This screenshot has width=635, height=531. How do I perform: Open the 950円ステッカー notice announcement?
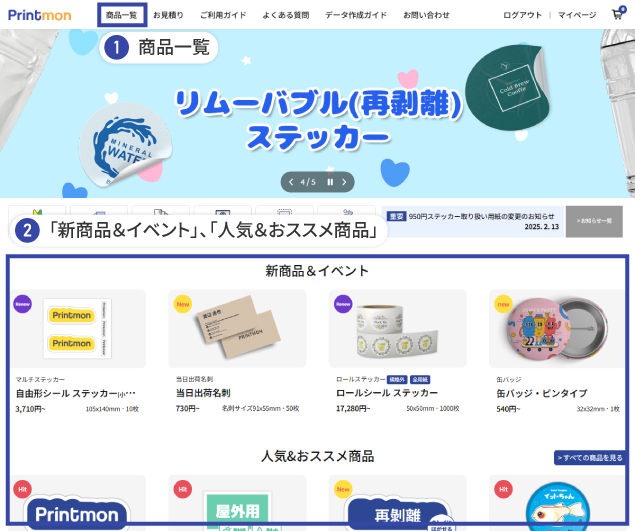click(472, 221)
